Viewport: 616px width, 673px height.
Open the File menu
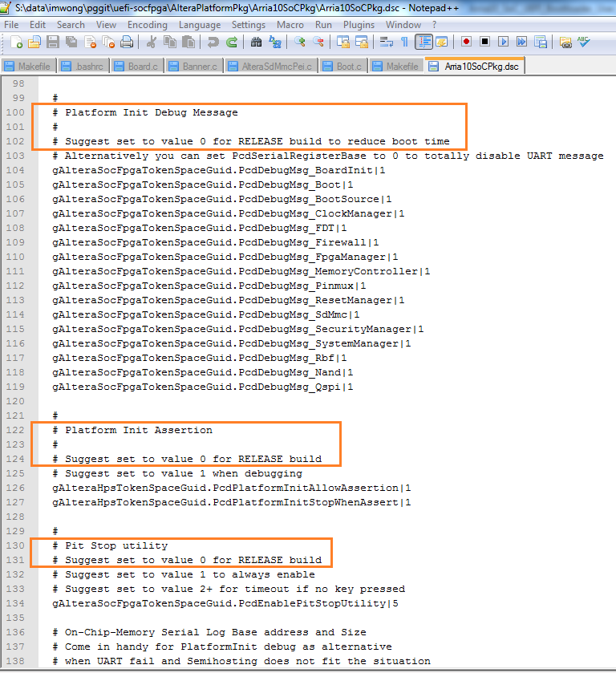pos(11,25)
